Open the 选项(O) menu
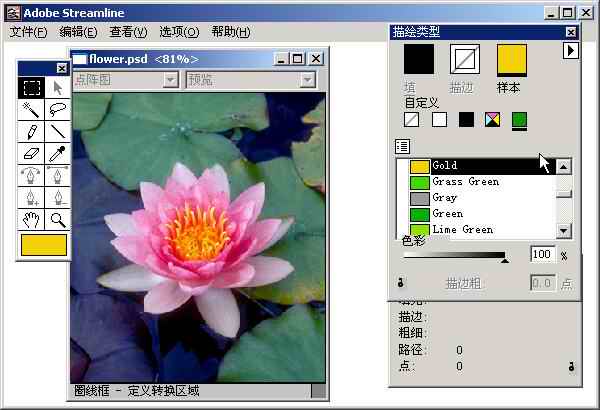This screenshot has width=600, height=410. (179, 32)
